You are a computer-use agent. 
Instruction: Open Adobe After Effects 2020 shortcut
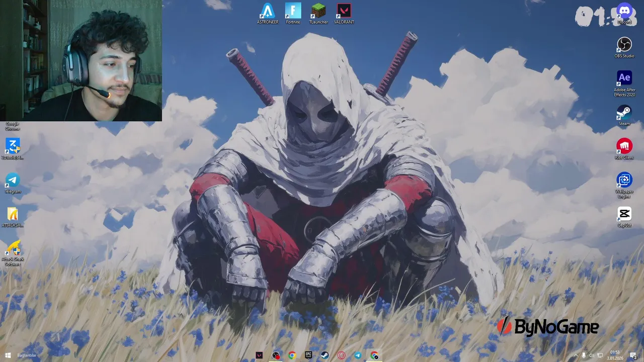point(624,83)
